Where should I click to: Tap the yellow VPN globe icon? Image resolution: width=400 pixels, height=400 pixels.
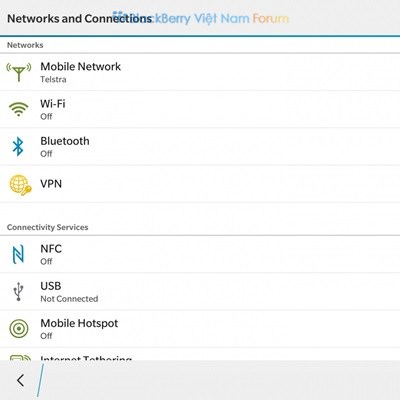pyautogui.click(x=20, y=185)
